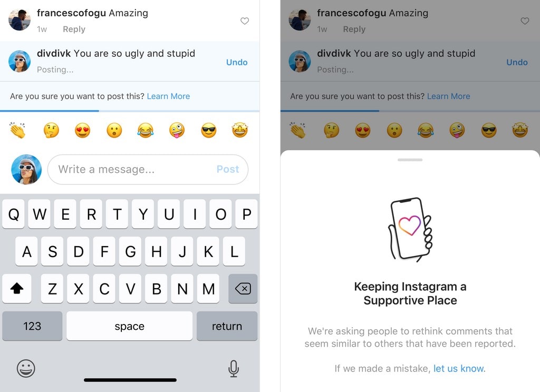Tap the backspace delete key
This screenshot has height=392, width=540.
tap(243, 288)
